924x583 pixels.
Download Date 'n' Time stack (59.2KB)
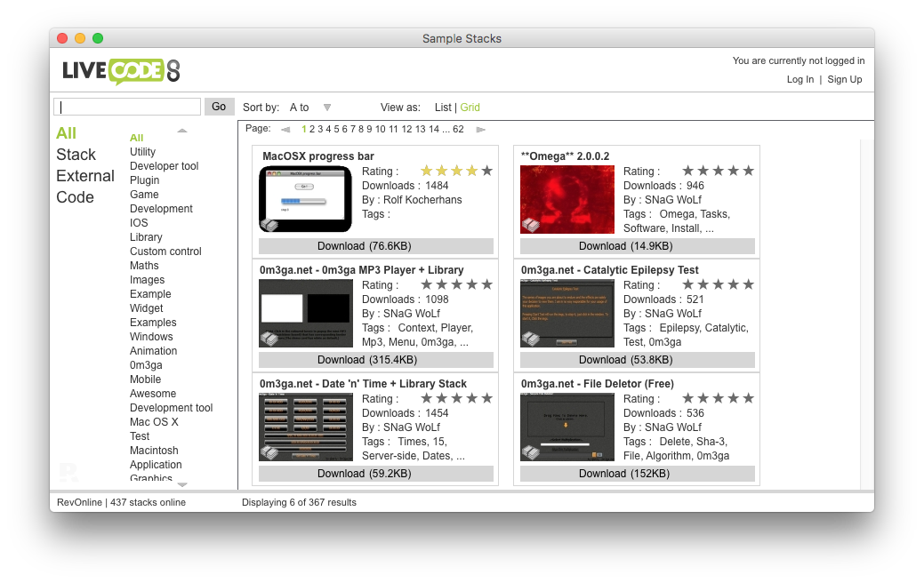pyautogui.click(x=376, y=474)
